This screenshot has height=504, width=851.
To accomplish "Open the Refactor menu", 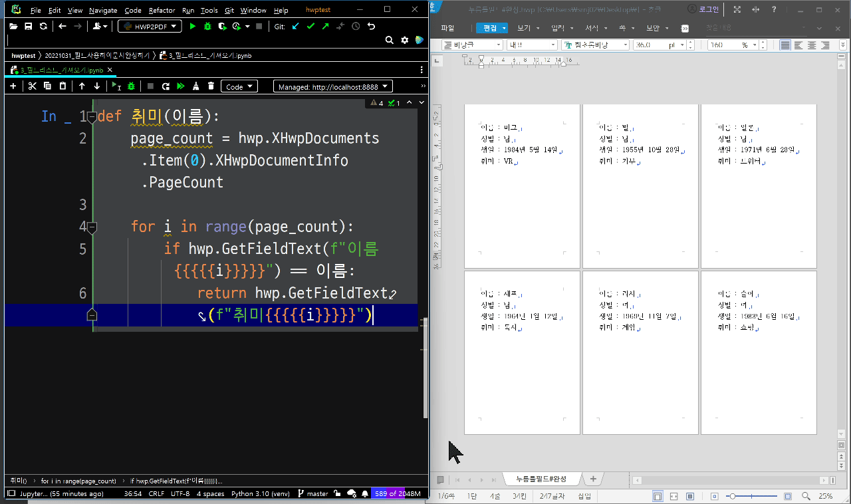I will (162, 11).
